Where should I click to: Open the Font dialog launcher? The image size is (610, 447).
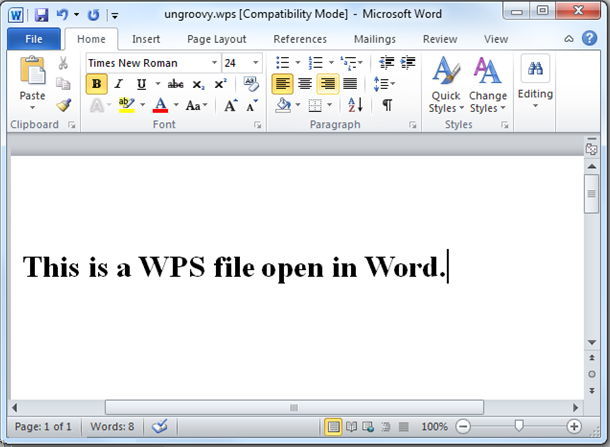[x=258, y=125]
